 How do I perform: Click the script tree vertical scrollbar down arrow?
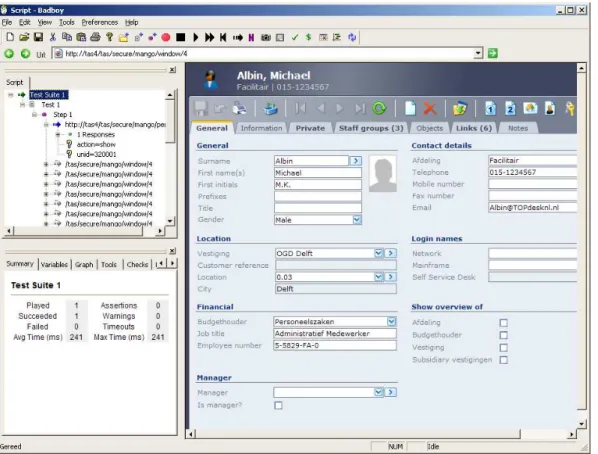click(x=170, y=221)
